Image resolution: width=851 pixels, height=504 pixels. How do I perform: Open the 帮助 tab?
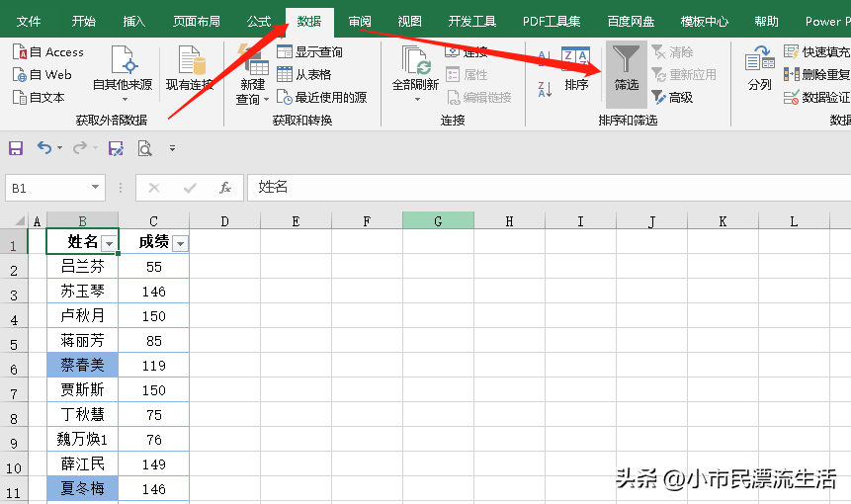pos(766,22)
